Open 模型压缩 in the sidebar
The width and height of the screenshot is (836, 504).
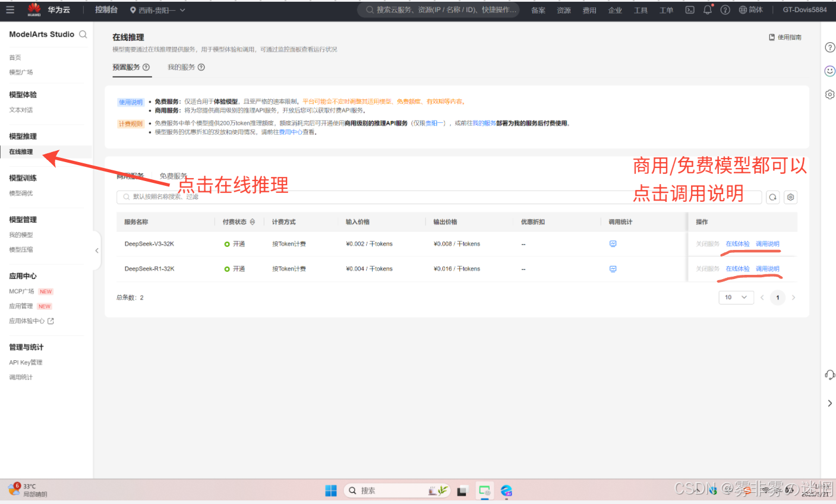21,250
